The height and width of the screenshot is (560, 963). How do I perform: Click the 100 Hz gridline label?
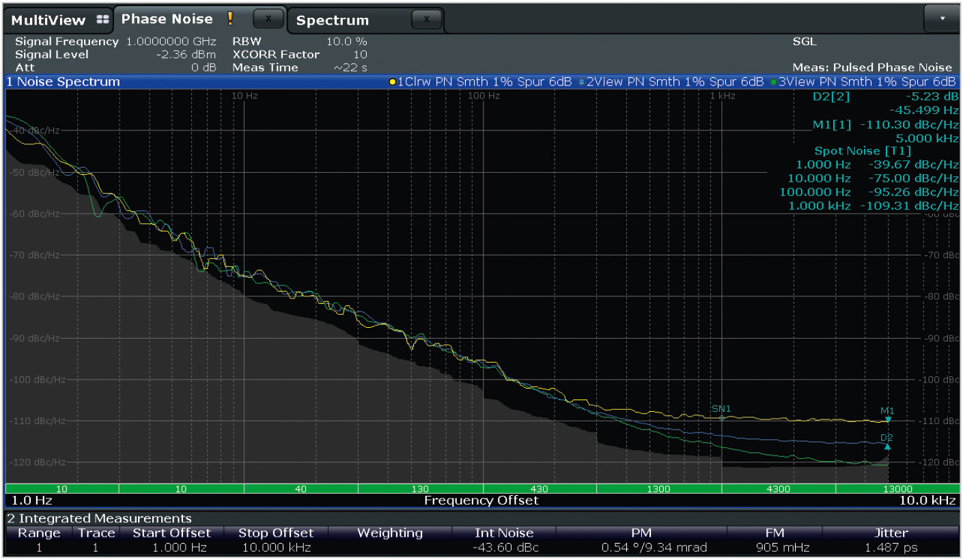[x=485, y=96]
